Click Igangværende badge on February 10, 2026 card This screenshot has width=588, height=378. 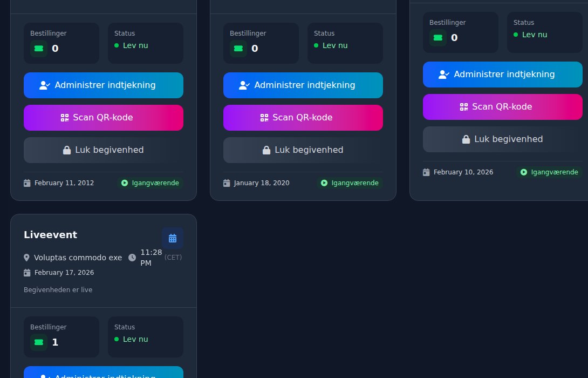[549, 172]
